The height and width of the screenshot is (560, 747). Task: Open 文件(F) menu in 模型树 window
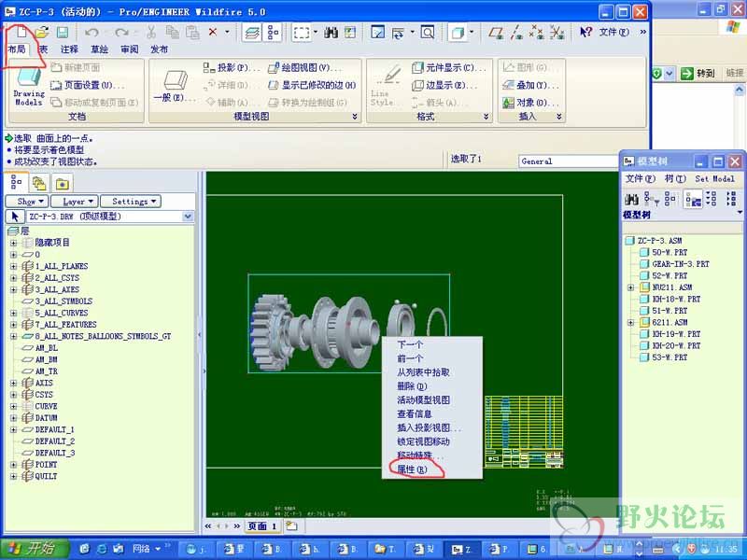coord(640,178)
